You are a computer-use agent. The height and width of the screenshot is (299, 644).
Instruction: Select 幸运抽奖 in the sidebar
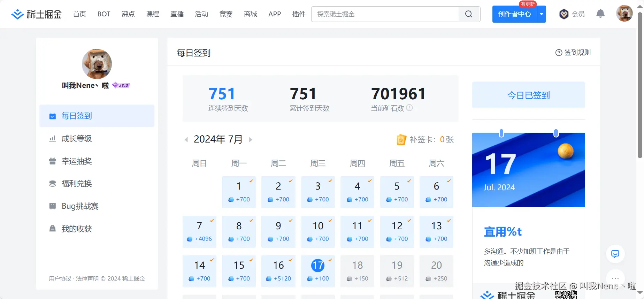[97, 161]
